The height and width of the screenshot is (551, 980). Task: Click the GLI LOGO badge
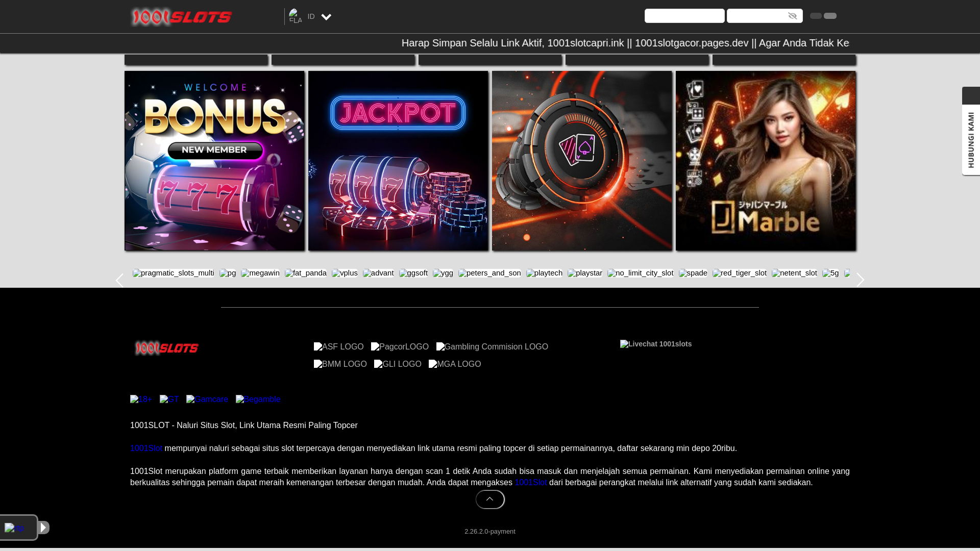tap(398, 364)
